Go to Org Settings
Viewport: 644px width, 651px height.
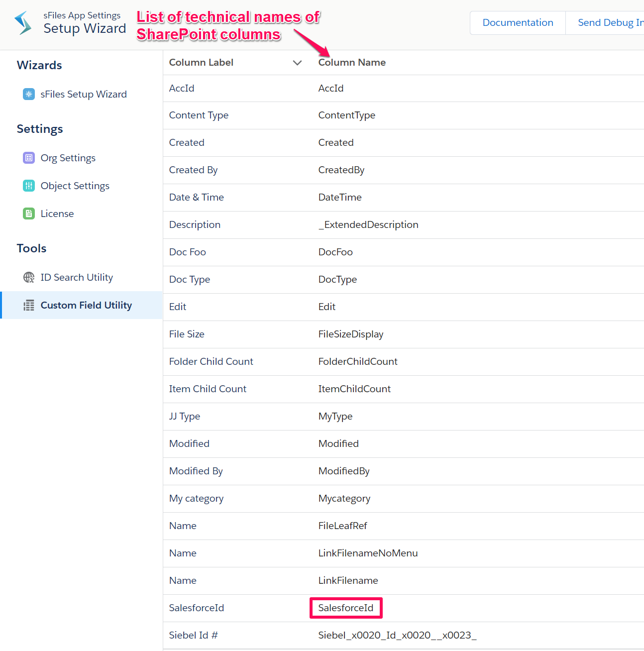click(68, 158)
